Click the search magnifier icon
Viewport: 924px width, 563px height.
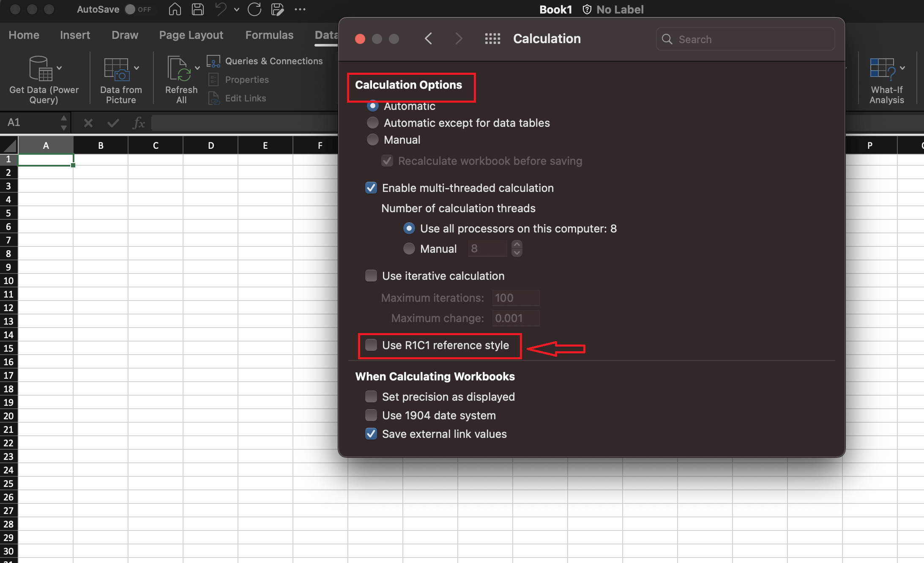click(x=667, y=39)
